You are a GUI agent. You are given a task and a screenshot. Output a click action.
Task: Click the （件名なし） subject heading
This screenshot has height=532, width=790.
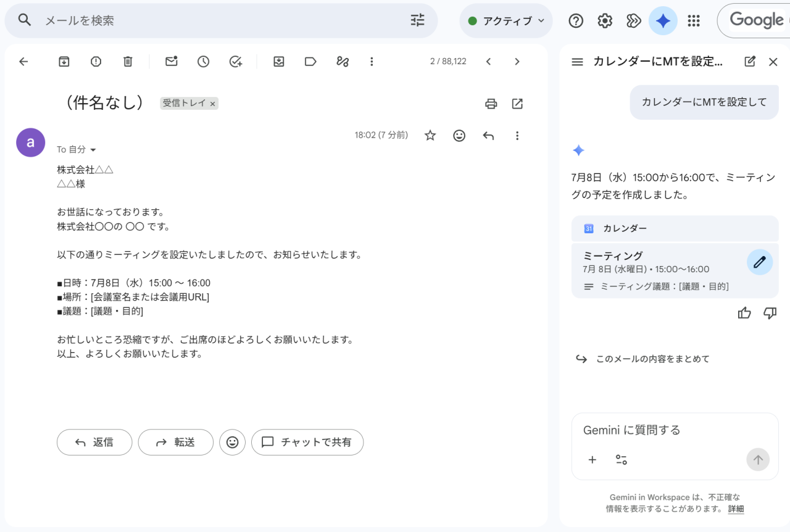point(104,103)
